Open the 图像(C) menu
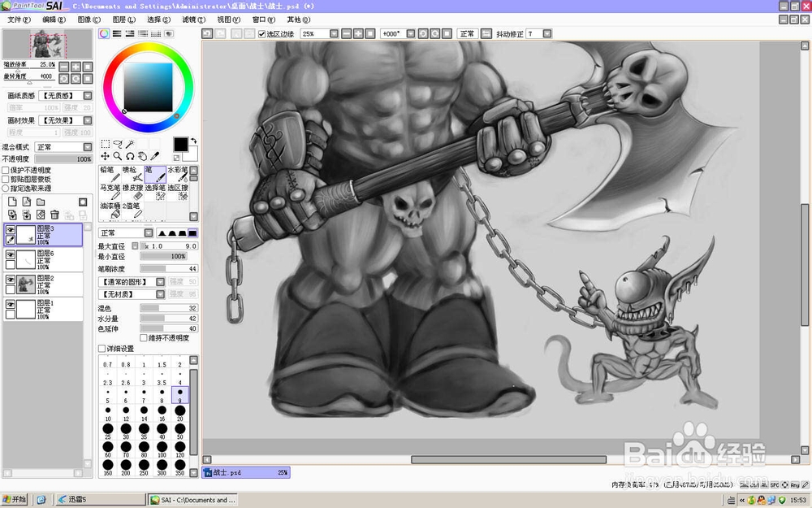This screenshot has width=812, height=508. tap(89, 20)
